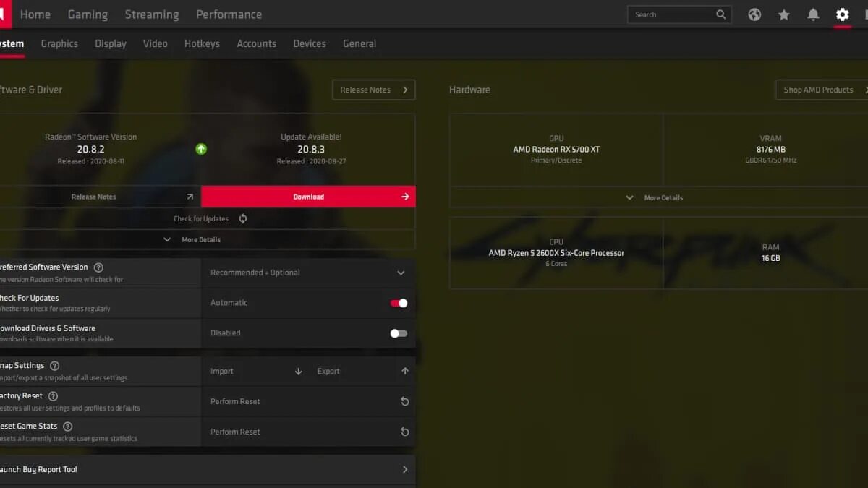868x488 pixels.
Task: Open the favorites star icon
Action: pos(784,14)
